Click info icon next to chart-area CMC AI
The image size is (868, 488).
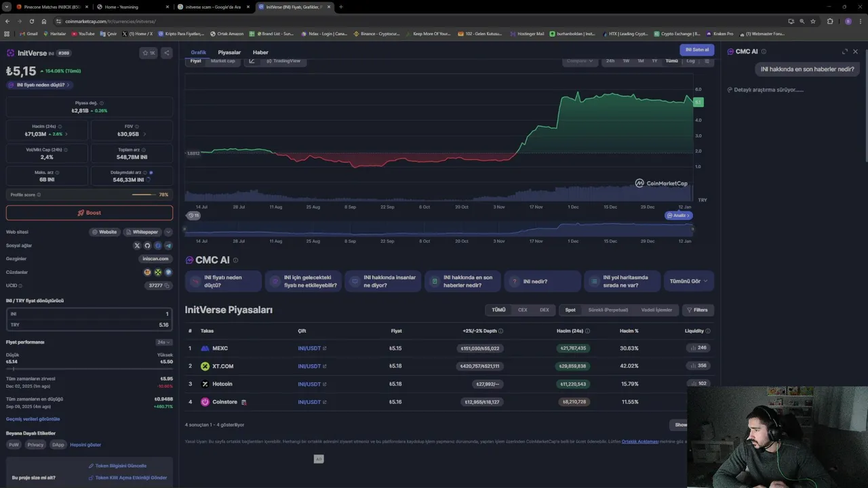coord(235,260)
